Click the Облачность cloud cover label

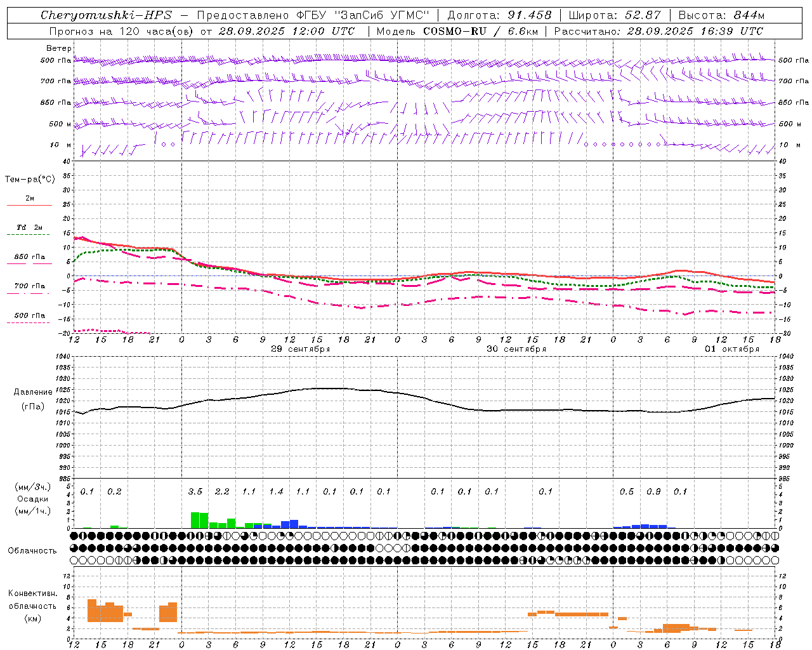pyautogui.click(x=32, y=551)
